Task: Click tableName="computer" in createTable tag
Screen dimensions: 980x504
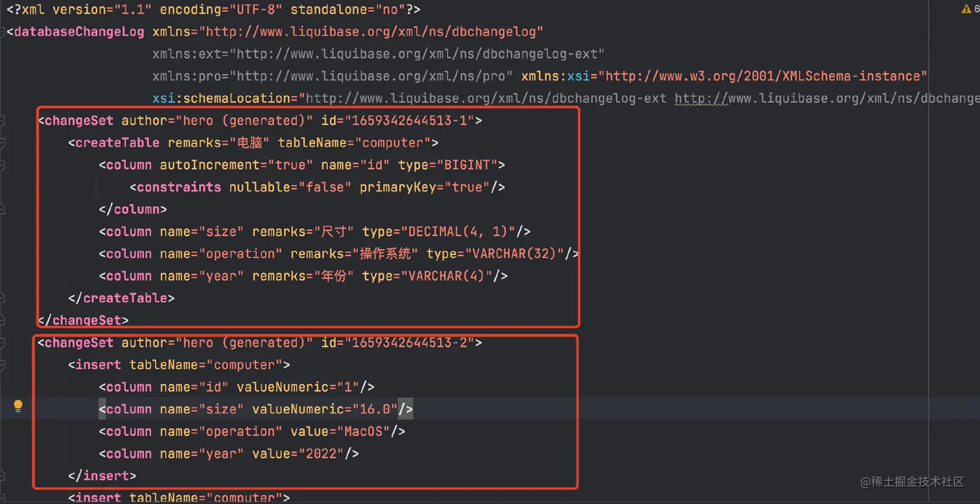Action: coord(355,143)
